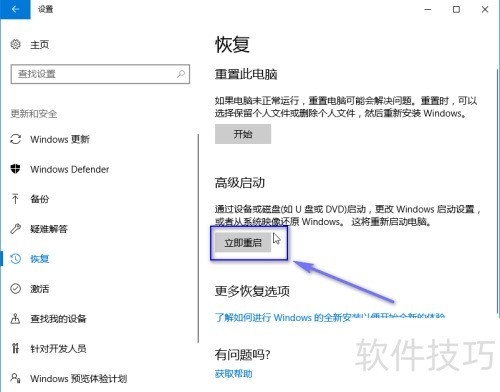This screenshot has height=392, width=500.
Task: Click 开始 to reset this PC
Action: [x=243, y=134]
